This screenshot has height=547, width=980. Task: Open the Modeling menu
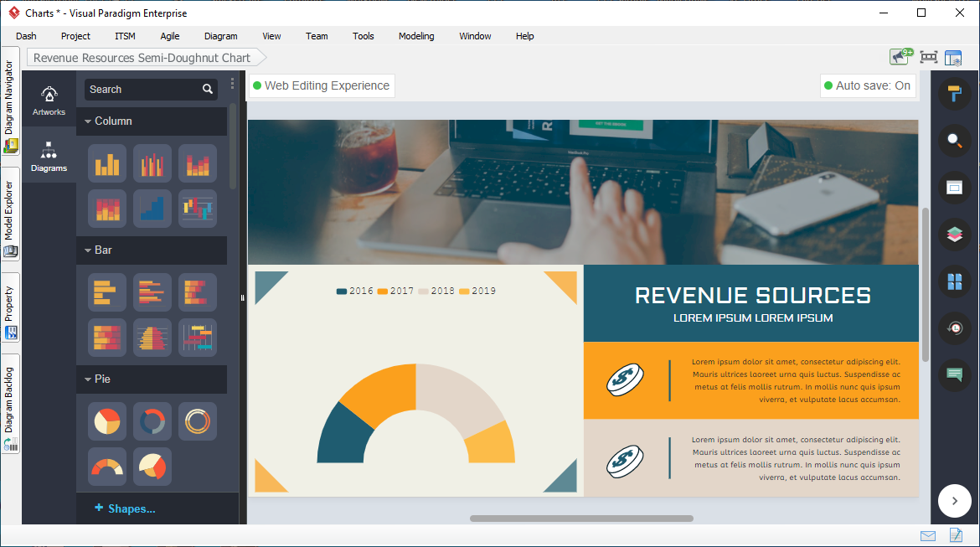[x=416, y=36]
